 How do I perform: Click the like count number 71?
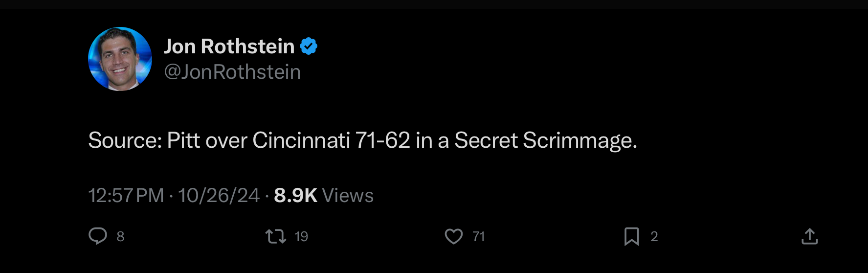click(x=479, y=237)
